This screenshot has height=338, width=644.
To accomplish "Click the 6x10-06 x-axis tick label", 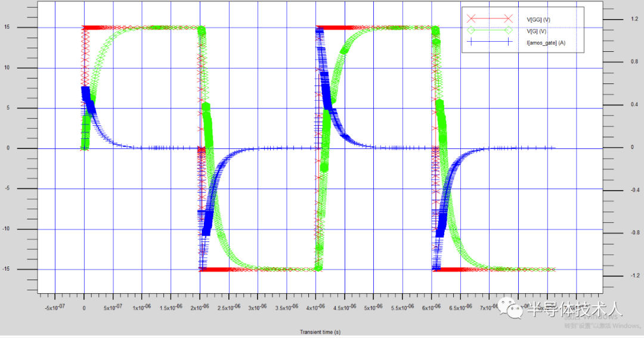I will tap(431, 307).
